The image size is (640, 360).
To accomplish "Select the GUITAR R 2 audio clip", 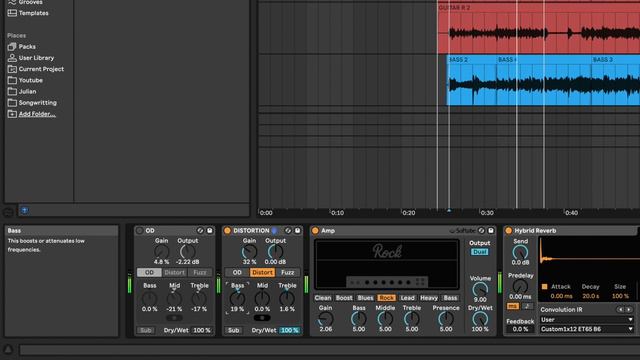I will 539,29.
